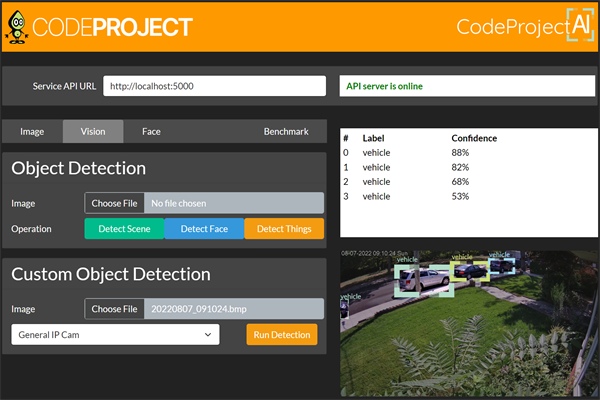Screen dimensions: 600x400
Task: Click the Confidence column header
Action: (474, 138)
